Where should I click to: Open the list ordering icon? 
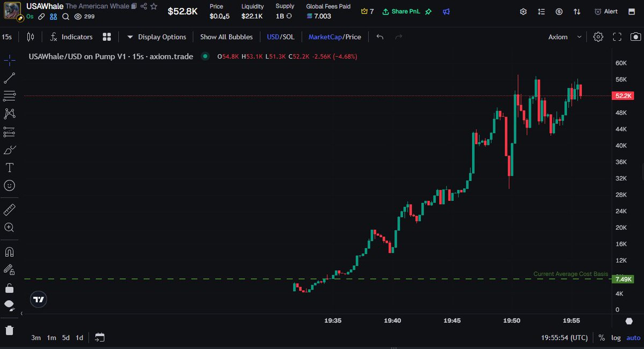[x=541, y=11]
